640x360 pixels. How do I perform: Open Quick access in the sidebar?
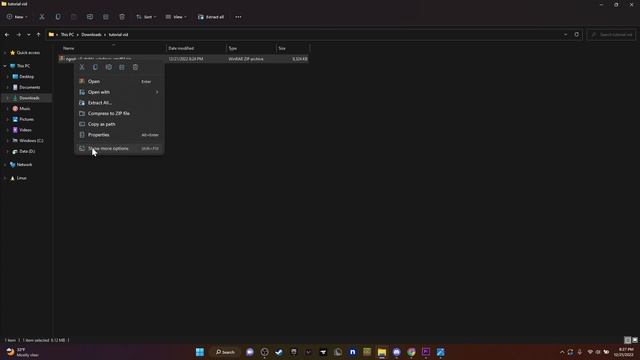click(28, 53)
